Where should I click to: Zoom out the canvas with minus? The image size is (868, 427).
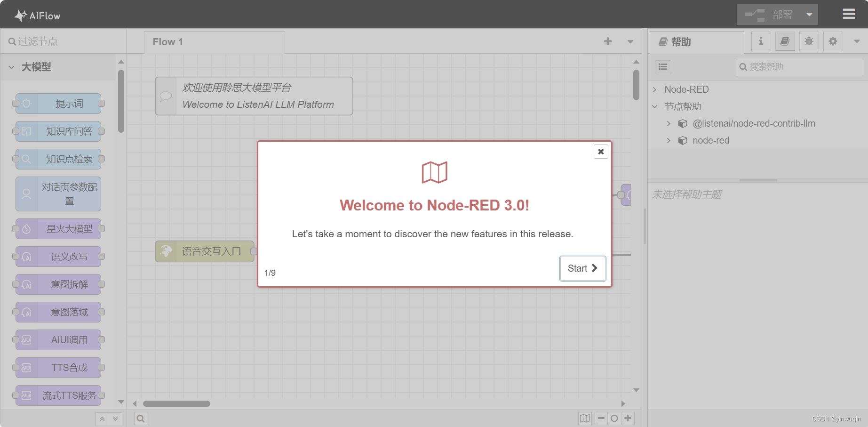pyautogui.click(x=601, y=419)
